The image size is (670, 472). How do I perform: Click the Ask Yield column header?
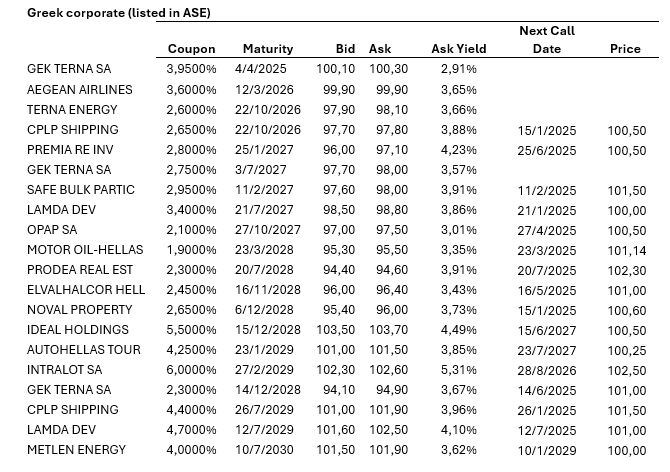[458, 49]
